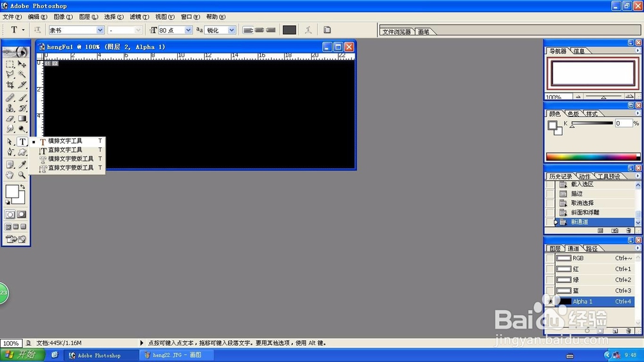Screen dimensions: 644x362
Task: Select the Brush tool
Action: (x=22, y=98)
